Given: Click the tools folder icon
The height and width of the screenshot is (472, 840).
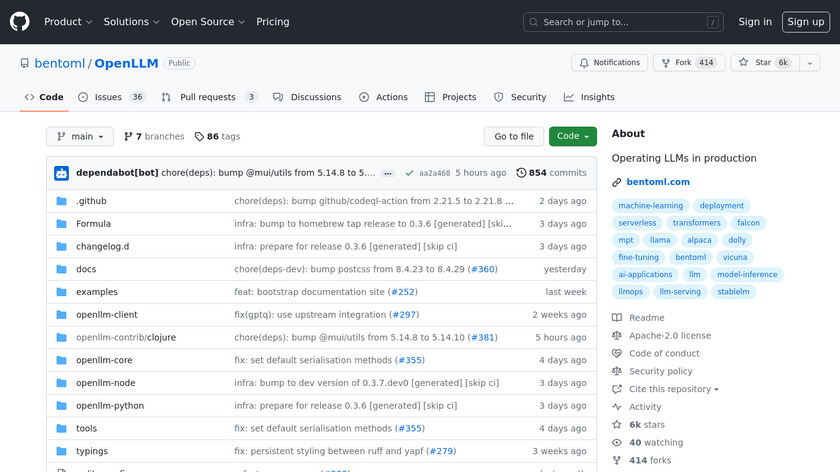Looking at the screenshot, I should tap(62, 429).
